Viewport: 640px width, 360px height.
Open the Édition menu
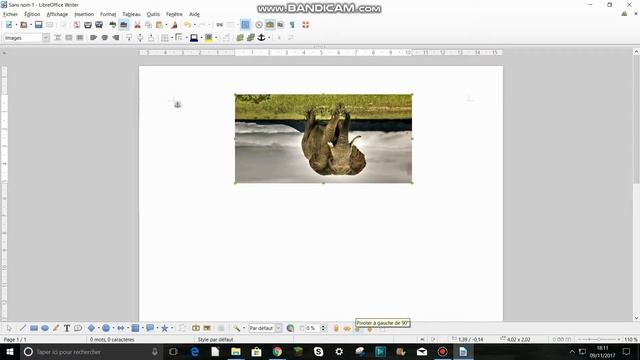pyautogui.click(x=32, y=14)
